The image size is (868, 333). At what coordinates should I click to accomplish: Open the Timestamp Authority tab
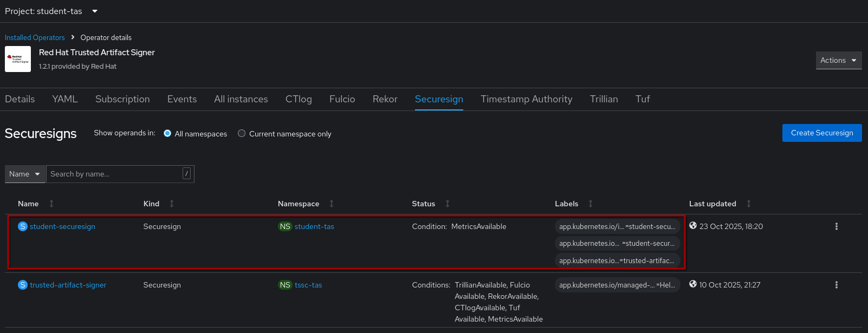coord(527,99)
